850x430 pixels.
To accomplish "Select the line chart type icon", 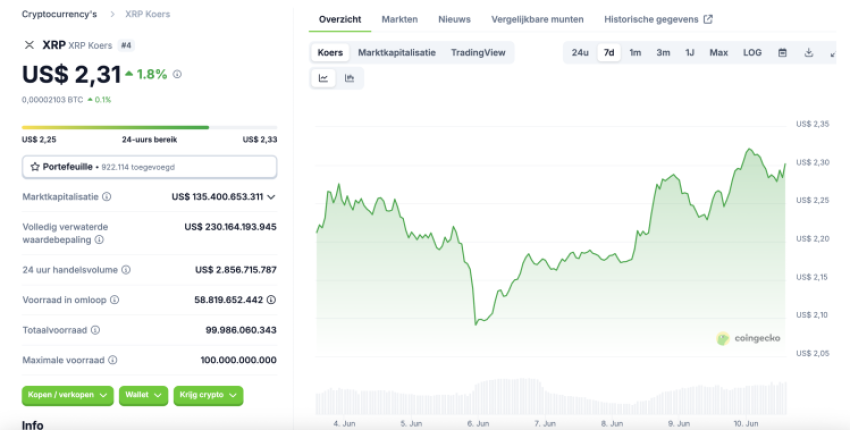I will tap(323, 78).
